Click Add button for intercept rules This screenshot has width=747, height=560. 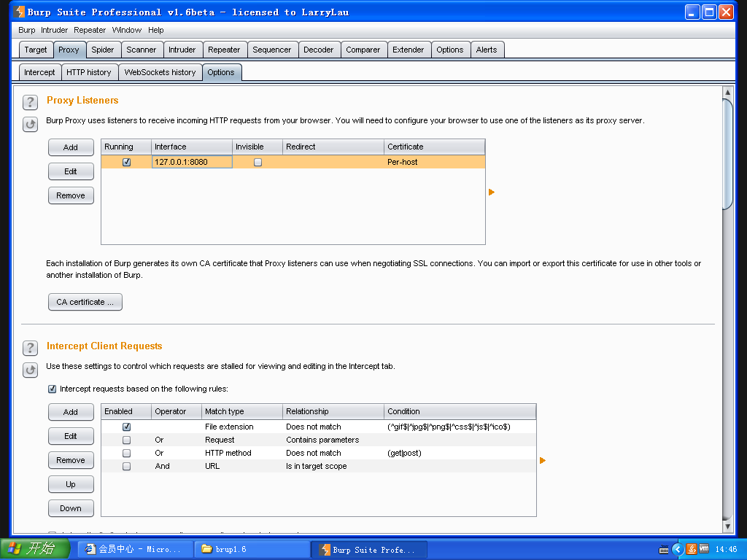[71, 413]
